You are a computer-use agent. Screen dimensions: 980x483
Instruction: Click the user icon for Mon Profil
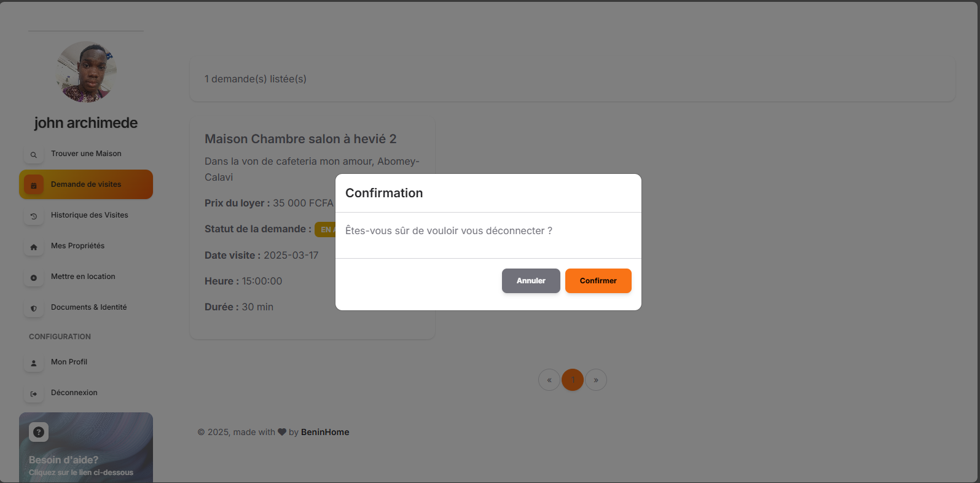[34, 363]
